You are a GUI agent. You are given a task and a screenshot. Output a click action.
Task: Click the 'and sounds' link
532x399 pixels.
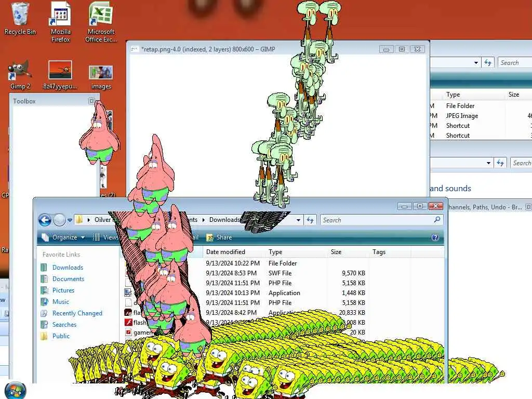450,188
